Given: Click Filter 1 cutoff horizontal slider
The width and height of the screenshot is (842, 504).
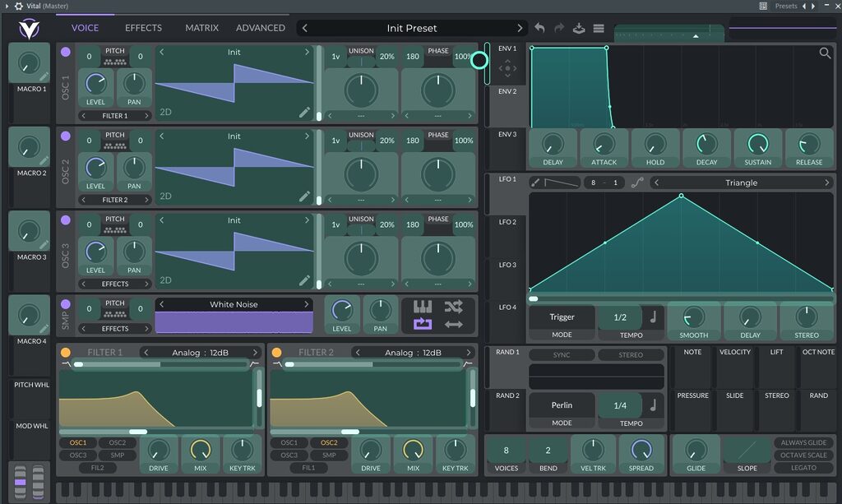Looking at the screenshot, I should (156, 432).
